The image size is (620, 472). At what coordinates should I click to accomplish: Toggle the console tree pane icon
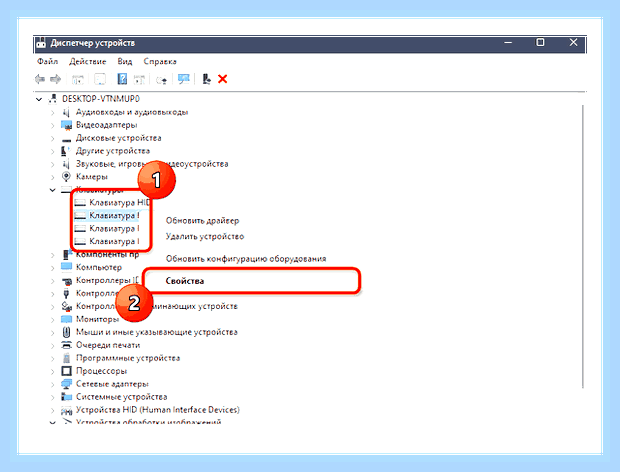click(78, 79)
